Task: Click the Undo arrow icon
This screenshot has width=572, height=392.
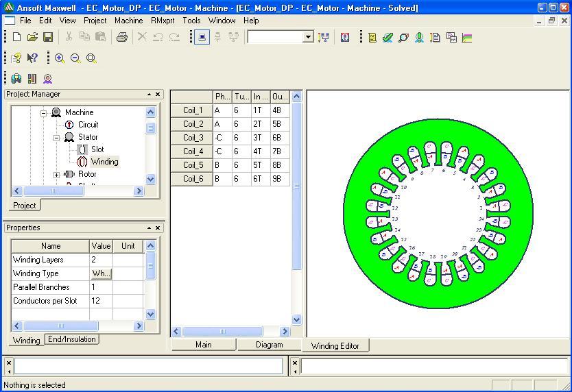Action: point(158,37)
